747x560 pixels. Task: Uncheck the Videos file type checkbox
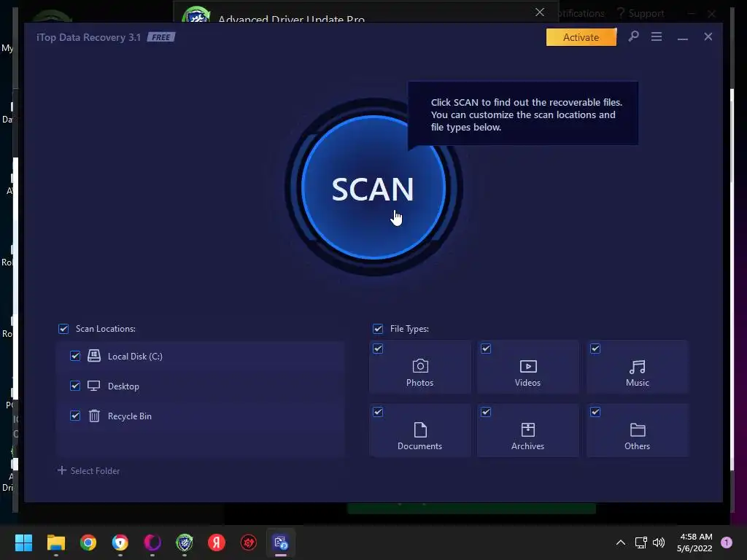486,349
